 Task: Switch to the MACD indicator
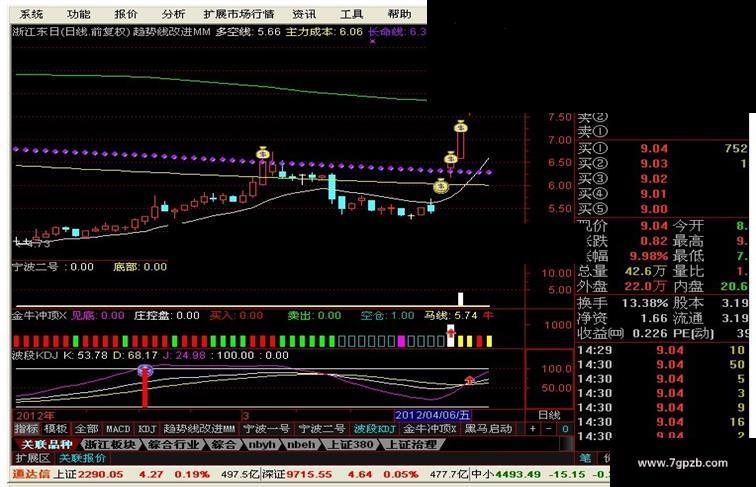point(118,429)
